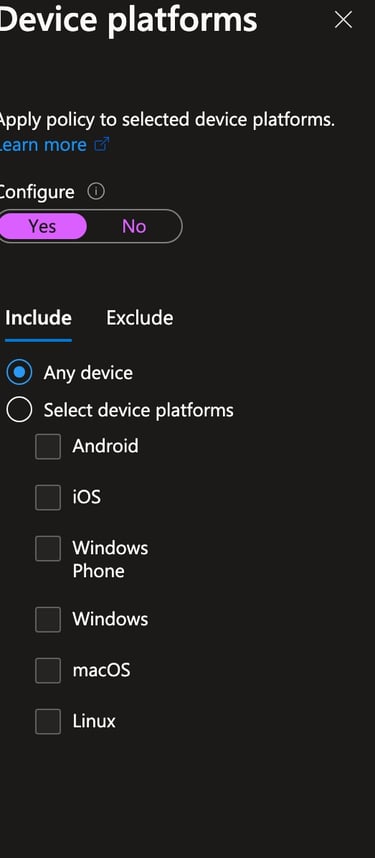Close the Device platforms panel
Screen dimensions: 375x858
pyautogui.click(x=343, y=20)
